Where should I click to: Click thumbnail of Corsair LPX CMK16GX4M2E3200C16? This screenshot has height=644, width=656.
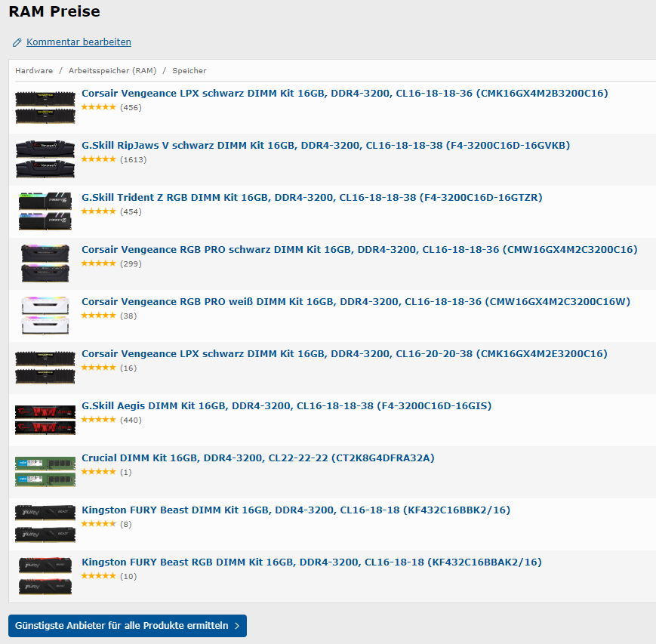[x=45, y=368]
